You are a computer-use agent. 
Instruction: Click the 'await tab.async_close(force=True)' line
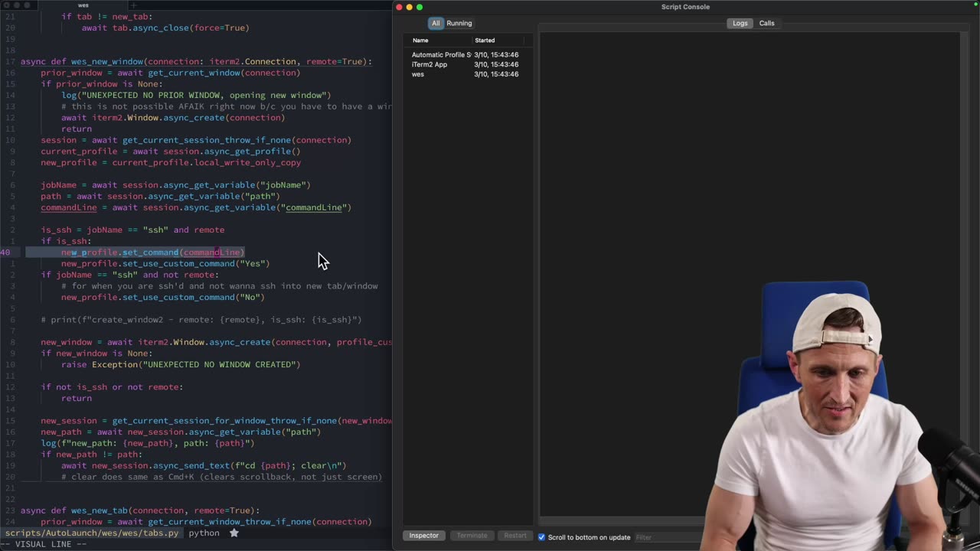(165, 28)
